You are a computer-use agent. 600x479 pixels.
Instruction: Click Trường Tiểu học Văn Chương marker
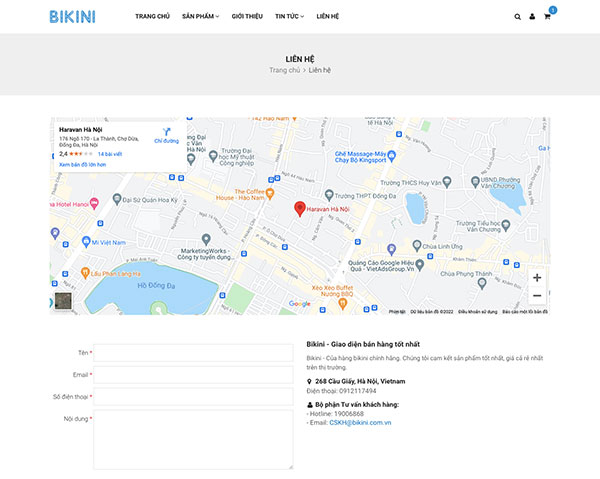pos(505,225)
